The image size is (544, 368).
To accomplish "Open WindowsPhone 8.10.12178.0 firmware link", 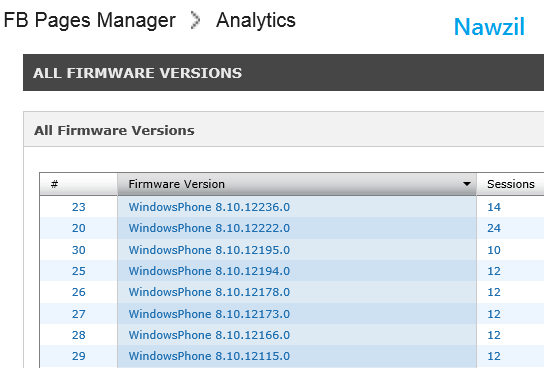I will (x=209, y=292).
